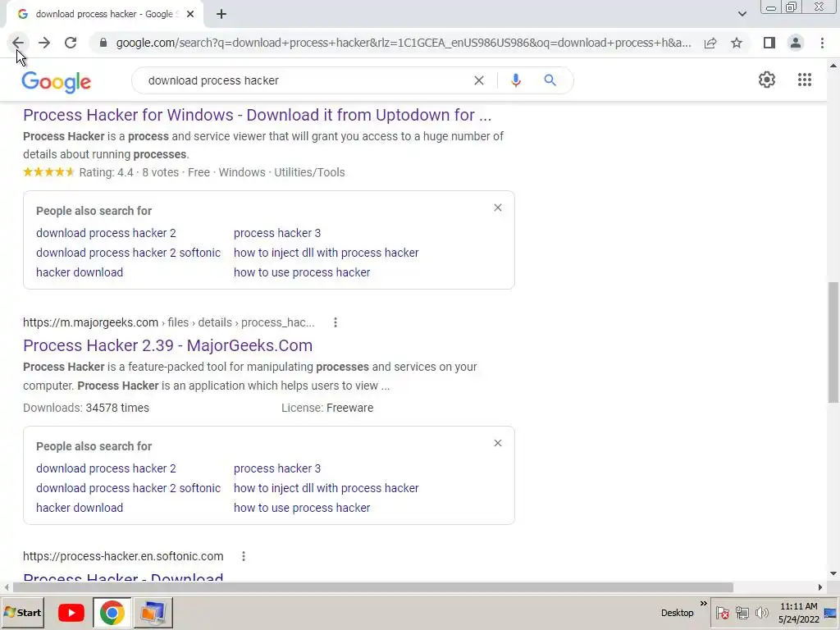The width and height of the screenshot is (840, 630).
Task: Click 'how to use process hacker' in the second box
Action: point(302,508)
